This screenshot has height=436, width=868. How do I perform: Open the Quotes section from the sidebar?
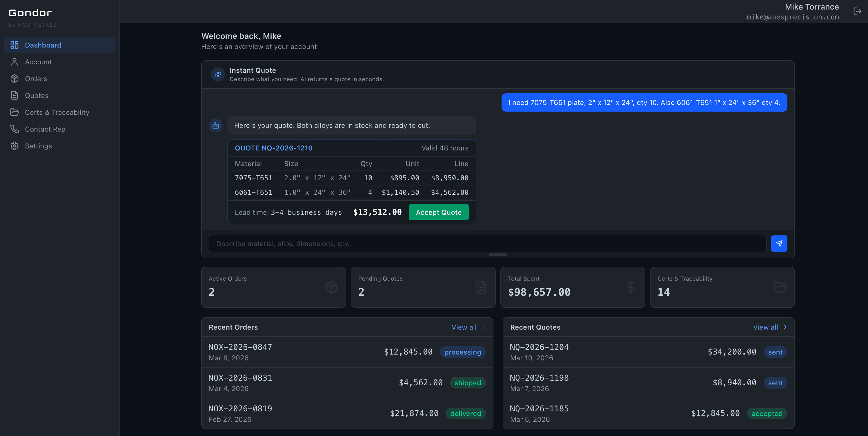tap(37, 95)
